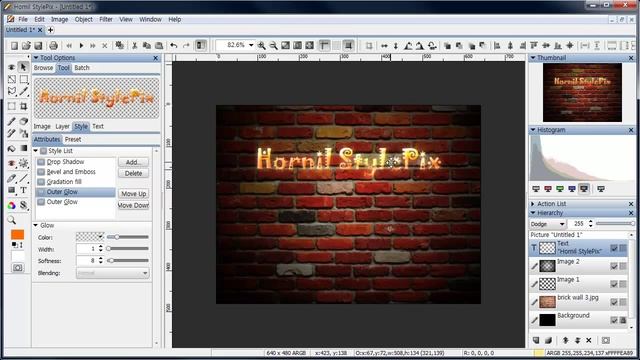Show the red channel histogram
Viewport: 640px width, 360px height.
point(548,189)
